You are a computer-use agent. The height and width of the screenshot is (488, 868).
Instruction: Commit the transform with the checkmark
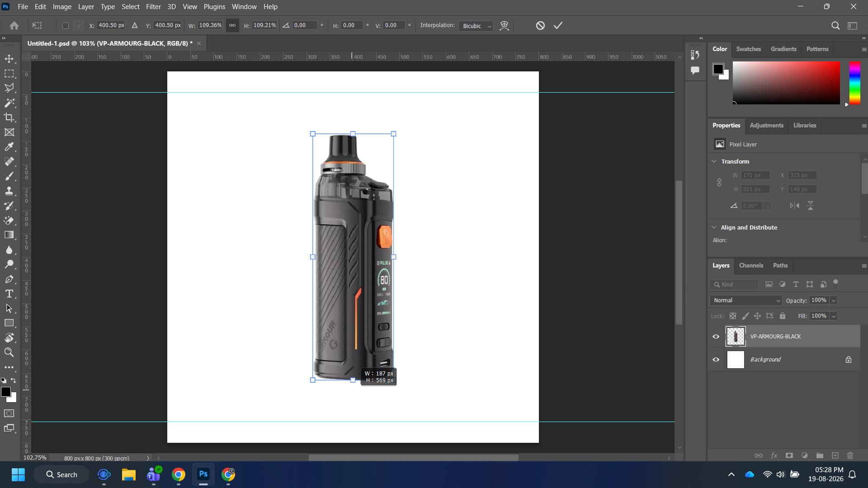tap(558, 26)
